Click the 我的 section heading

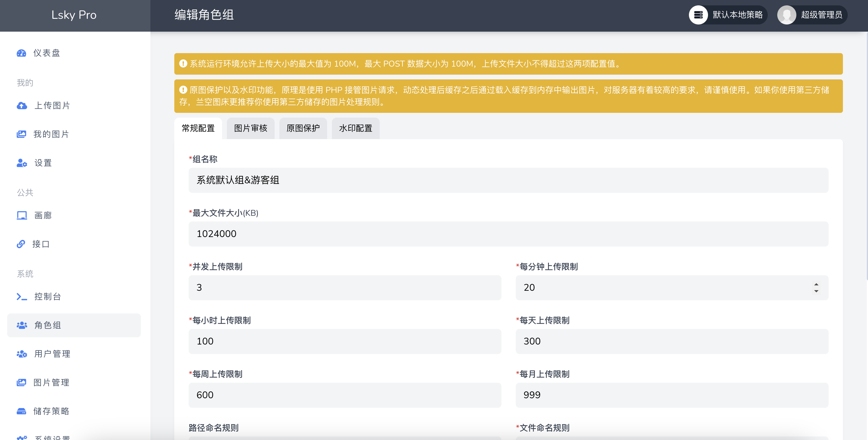[25, 83]
